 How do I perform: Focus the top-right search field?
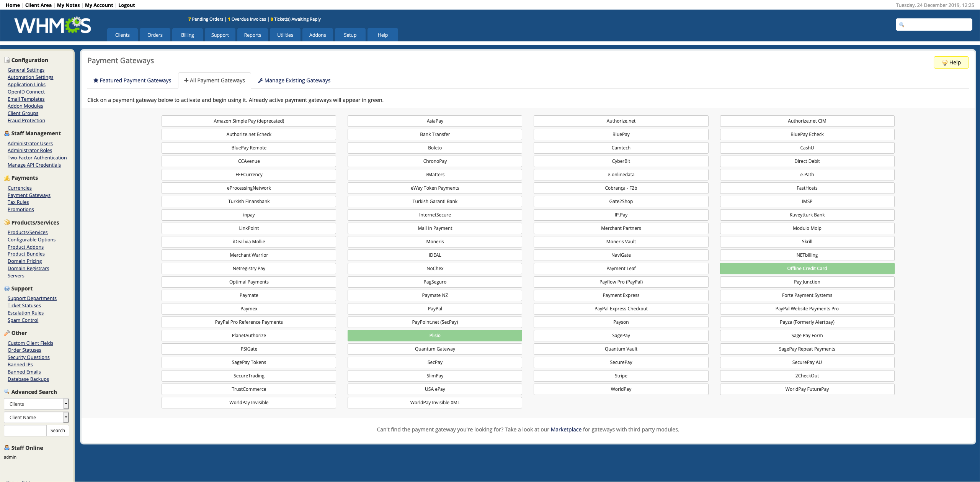click(x=934, y=25)
